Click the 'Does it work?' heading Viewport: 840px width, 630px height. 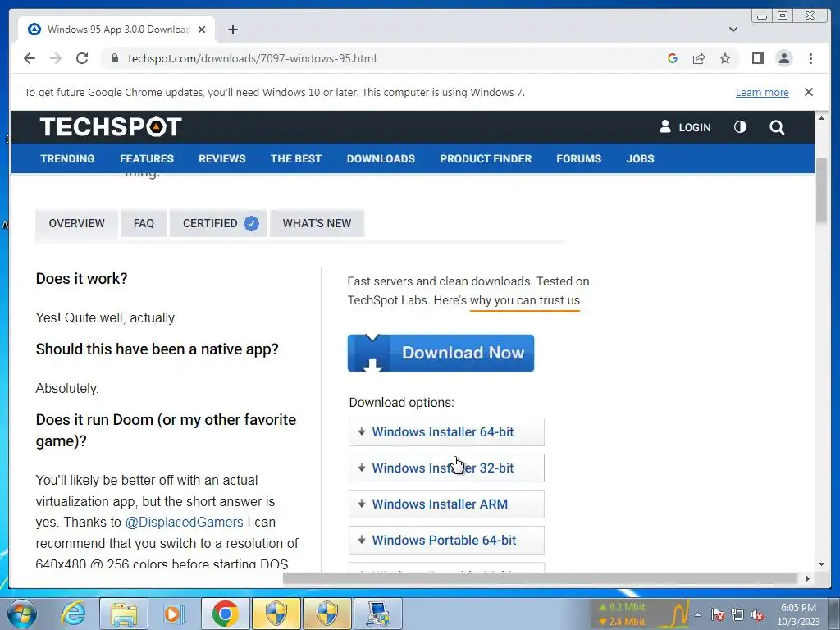point(81,279)
